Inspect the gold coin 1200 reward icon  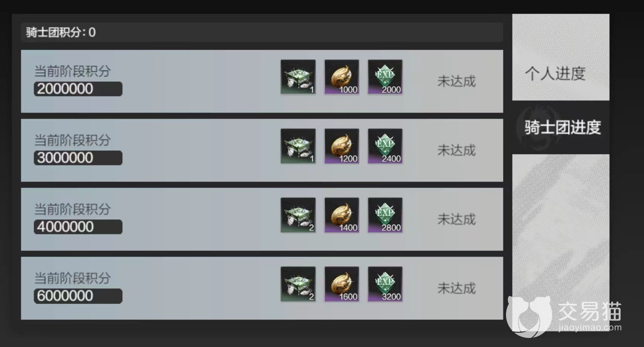click(342, 146)
